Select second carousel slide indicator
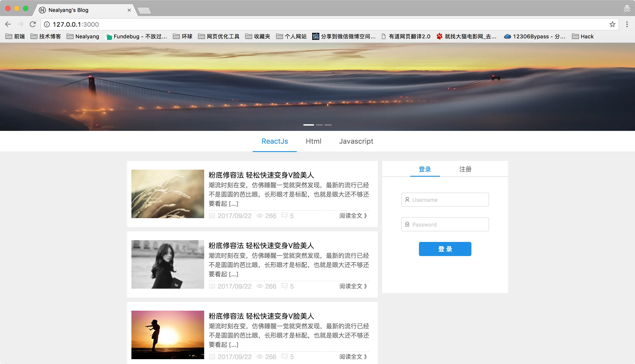Viewport: 635px width, 364px height. 319,125
